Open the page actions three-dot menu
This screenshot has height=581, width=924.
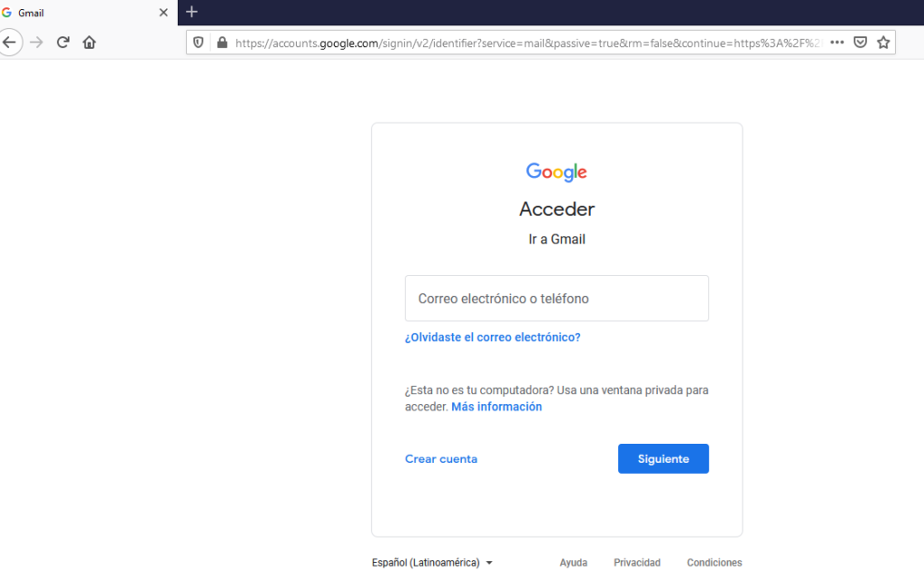[836, 41]
